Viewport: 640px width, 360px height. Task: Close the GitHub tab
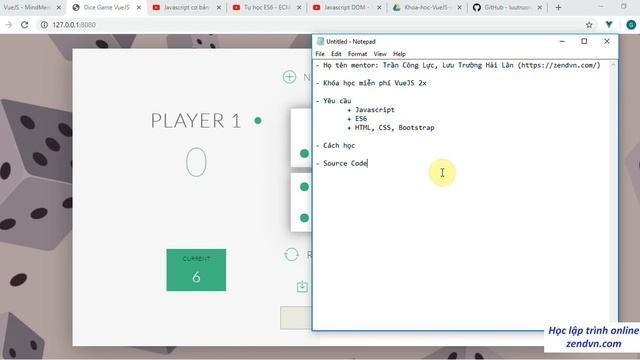point(540,7)
